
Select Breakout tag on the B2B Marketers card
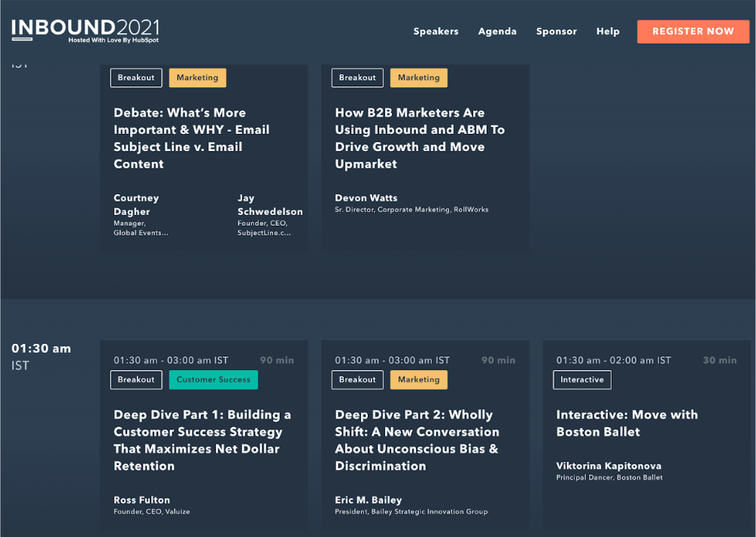point(357,77)
